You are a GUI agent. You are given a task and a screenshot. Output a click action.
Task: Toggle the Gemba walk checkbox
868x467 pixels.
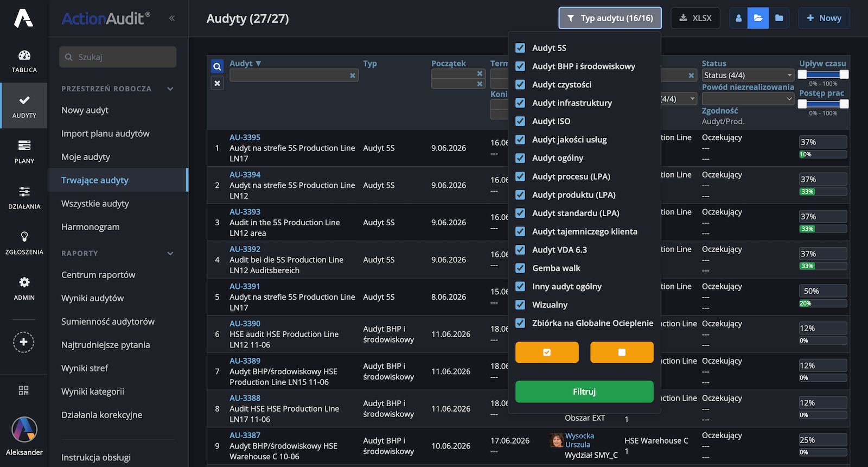(520, 268)
